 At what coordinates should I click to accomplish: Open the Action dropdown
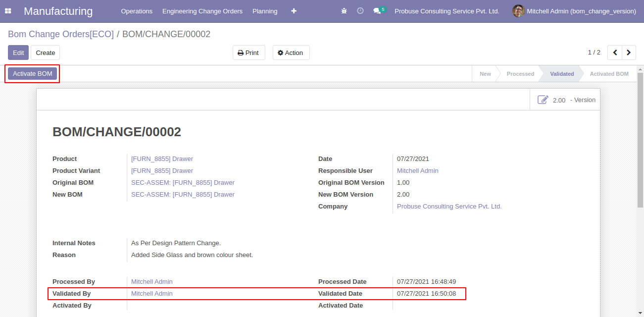[291, 53]
